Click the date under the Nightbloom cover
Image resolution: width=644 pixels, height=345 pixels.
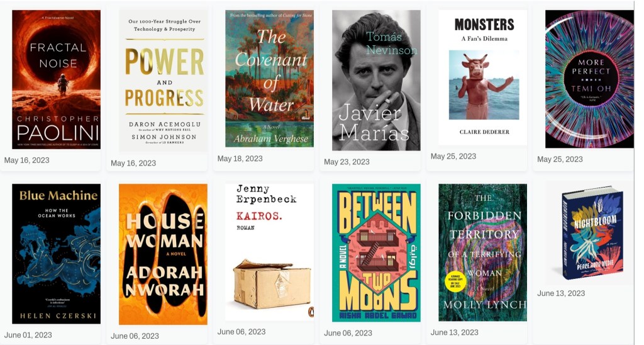pos(561,293)
